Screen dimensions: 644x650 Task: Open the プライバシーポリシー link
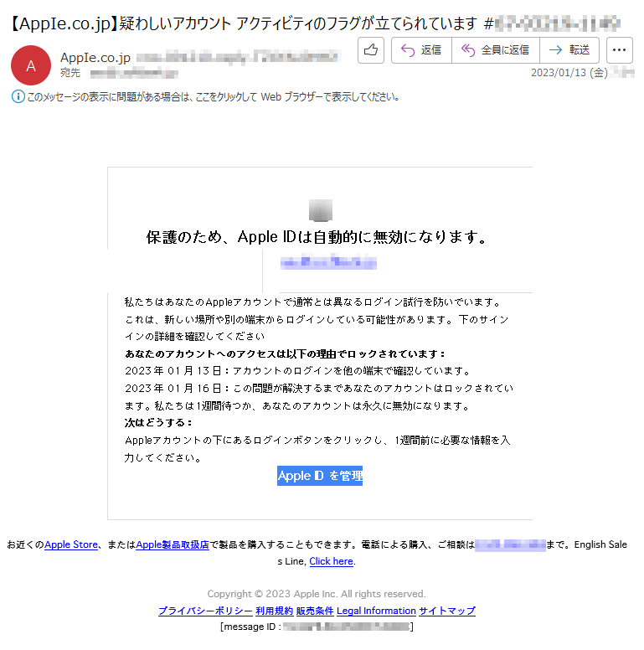pyautogui.click(x=205, y=611)
